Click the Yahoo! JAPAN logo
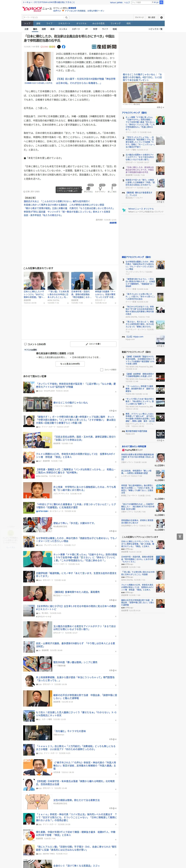 pyautogui.click(x=32, y=9)
